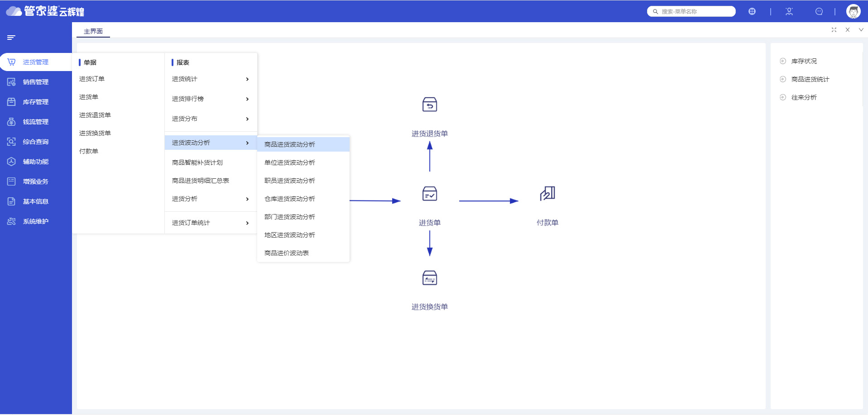The image size is (868, 415).
Task: Open 进货退货单 under 单据 list
Action: point(95,115)
